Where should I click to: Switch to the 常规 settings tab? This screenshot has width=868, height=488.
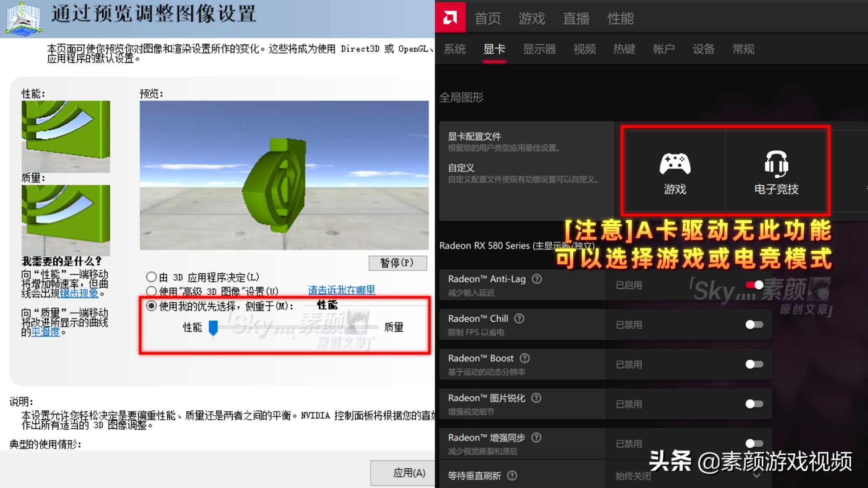(743, 49)
